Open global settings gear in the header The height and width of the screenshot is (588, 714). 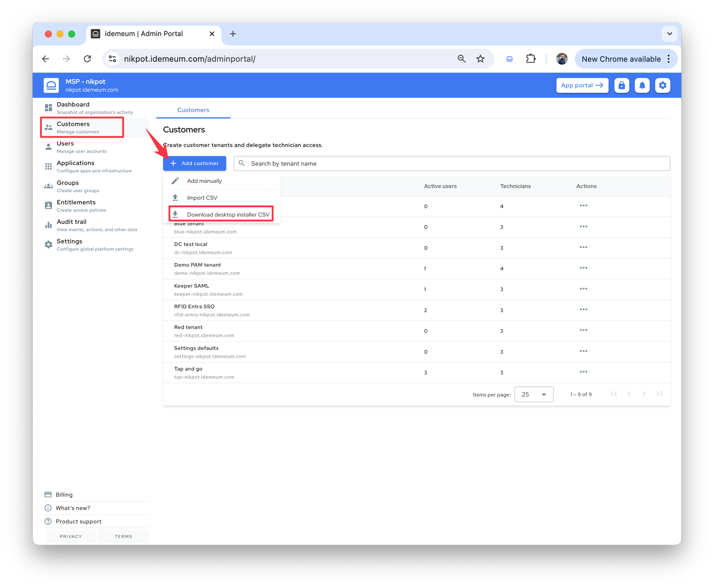click(x=663, y=85)
